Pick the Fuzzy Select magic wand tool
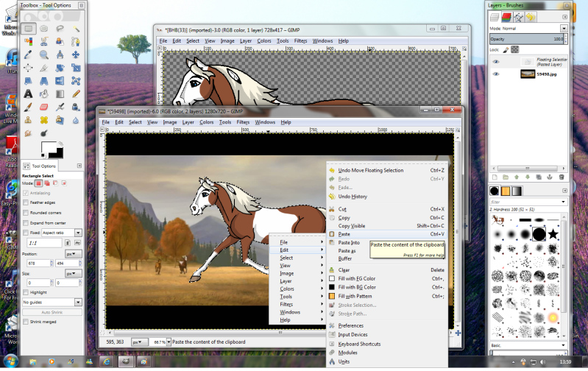 click(76, 29)
